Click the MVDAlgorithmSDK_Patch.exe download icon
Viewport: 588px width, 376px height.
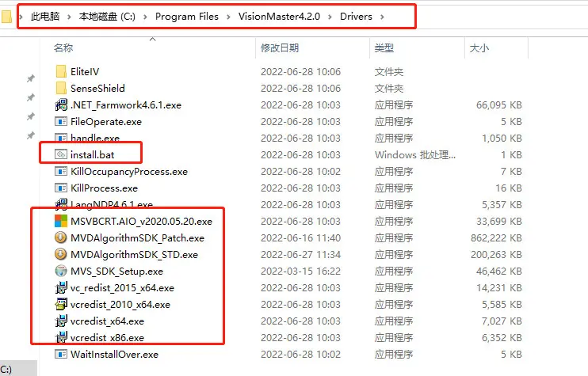point(61,237)
